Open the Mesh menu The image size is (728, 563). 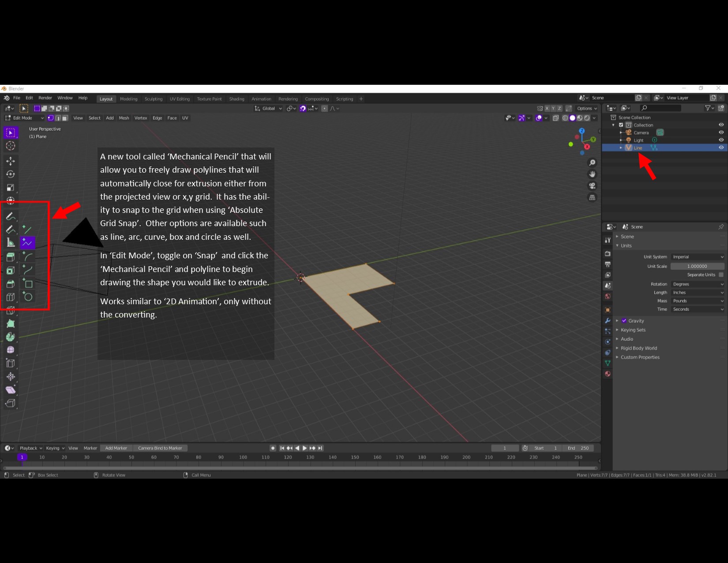click(124, 118)
